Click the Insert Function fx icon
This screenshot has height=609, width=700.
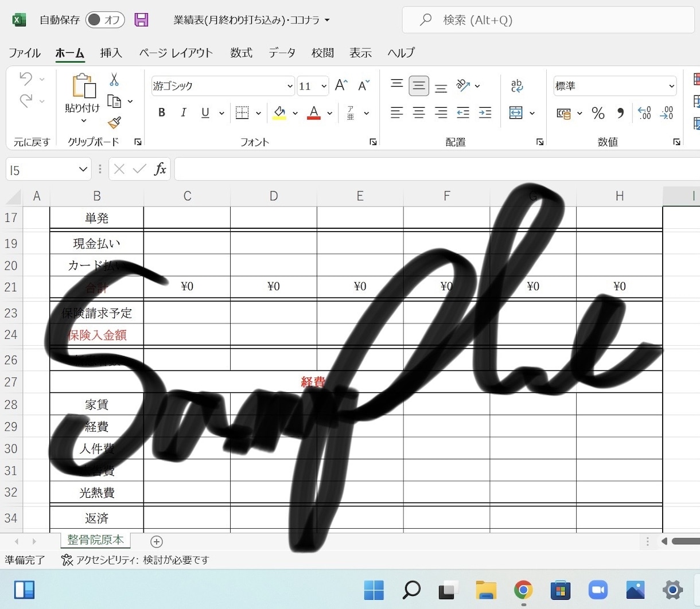click(160, 169)
